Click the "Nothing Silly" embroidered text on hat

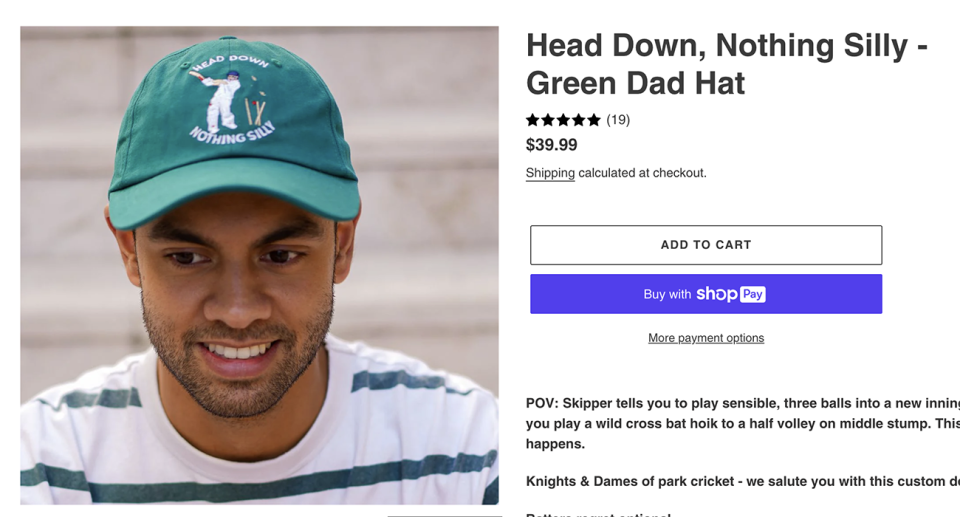[x=232, y=132]
